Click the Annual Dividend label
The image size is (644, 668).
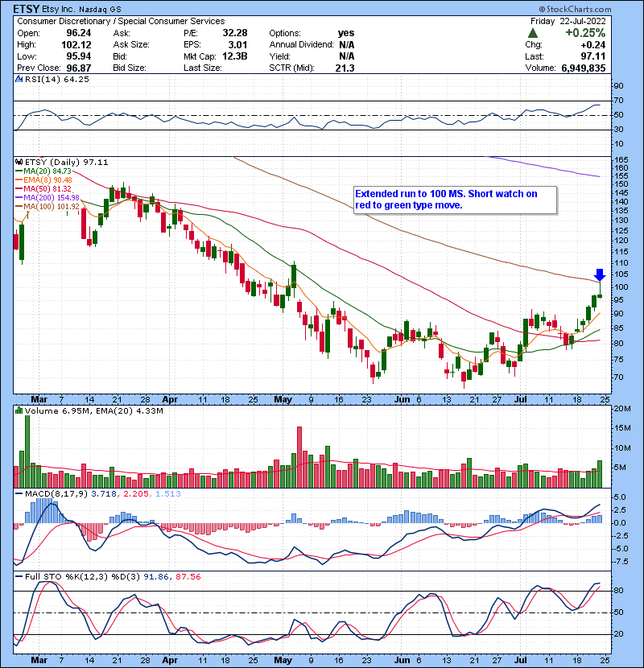[x=301, y=45]
